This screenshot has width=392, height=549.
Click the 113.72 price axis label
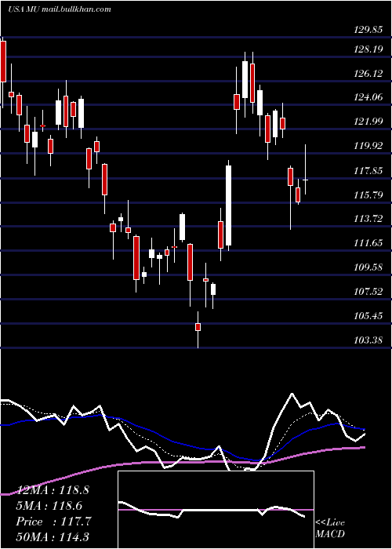click(368, 219)
